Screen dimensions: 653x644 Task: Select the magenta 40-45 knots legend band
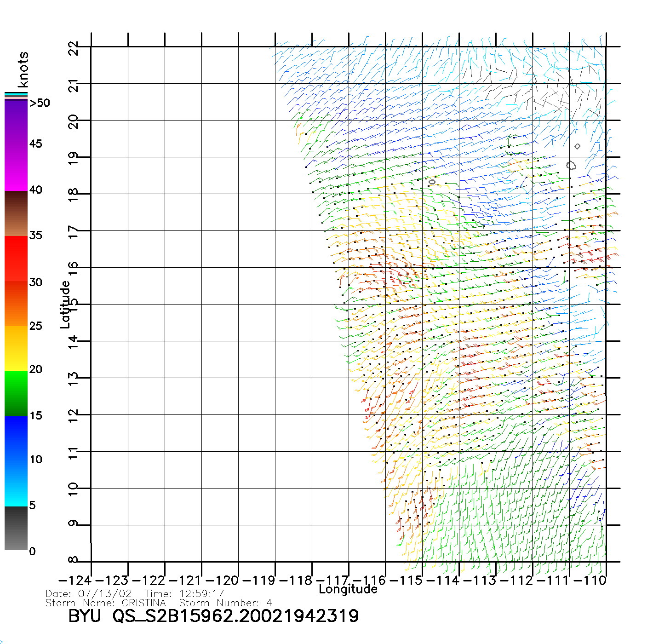[16, 168]
